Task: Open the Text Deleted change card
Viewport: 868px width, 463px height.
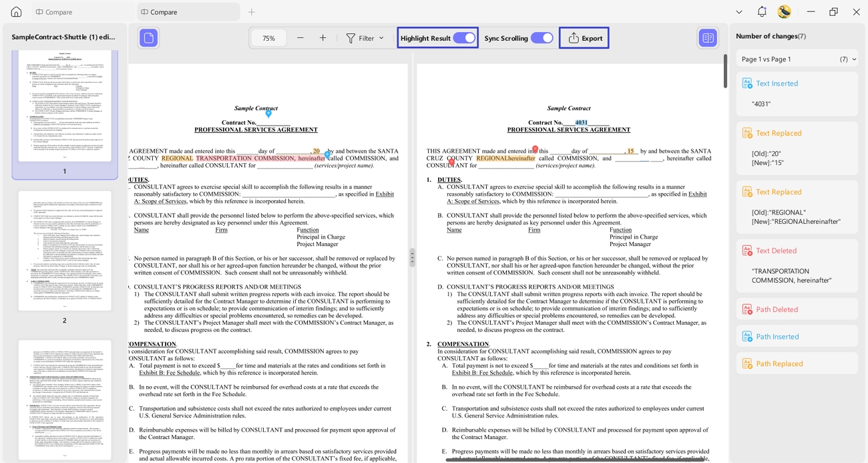Action: click(797, 265)
